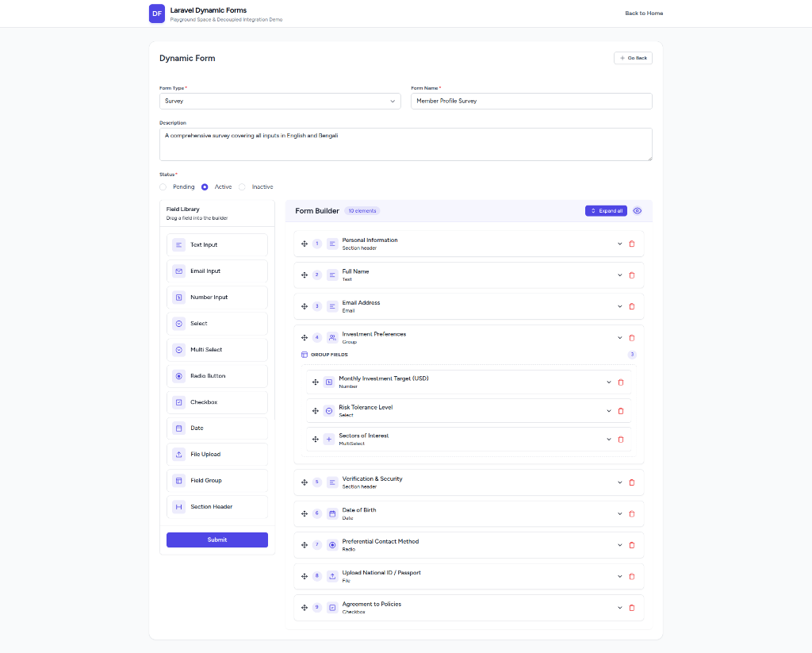This screenshot has height=653, width=812.
Task: Add Select field from library
Action: [217, 324]
